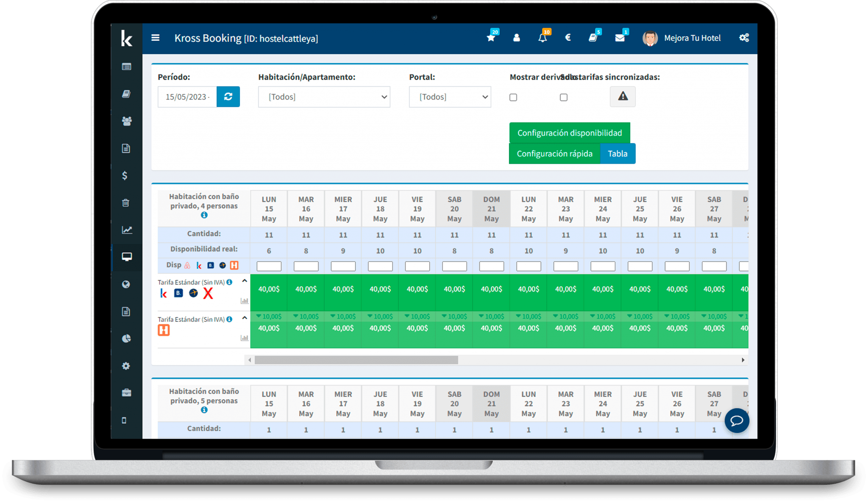The height and width of the screenshot is (501, 868).
Task: Open the briefcase sidebar icon
Action: pos(126,393)
